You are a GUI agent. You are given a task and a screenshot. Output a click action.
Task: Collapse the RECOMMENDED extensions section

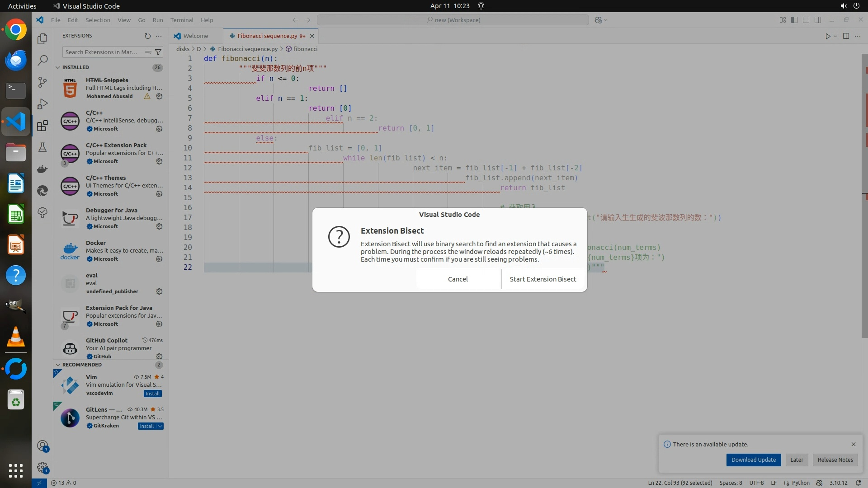click(x=58, y=365)
